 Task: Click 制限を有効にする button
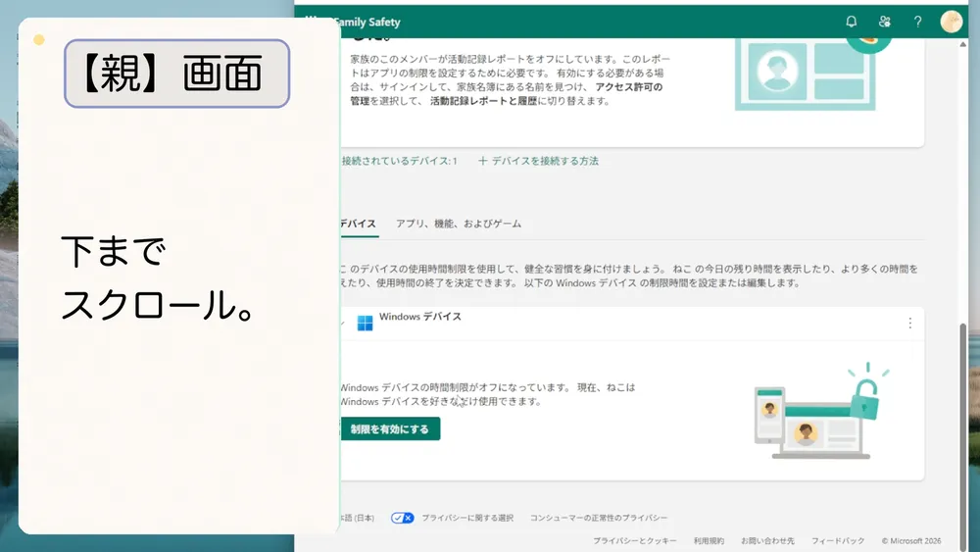390,428
